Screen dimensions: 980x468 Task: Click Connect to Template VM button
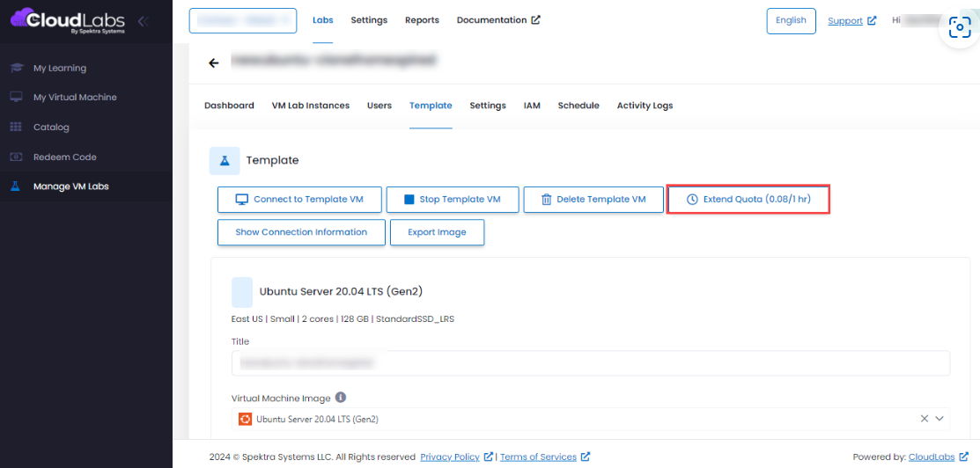point(299,200)
